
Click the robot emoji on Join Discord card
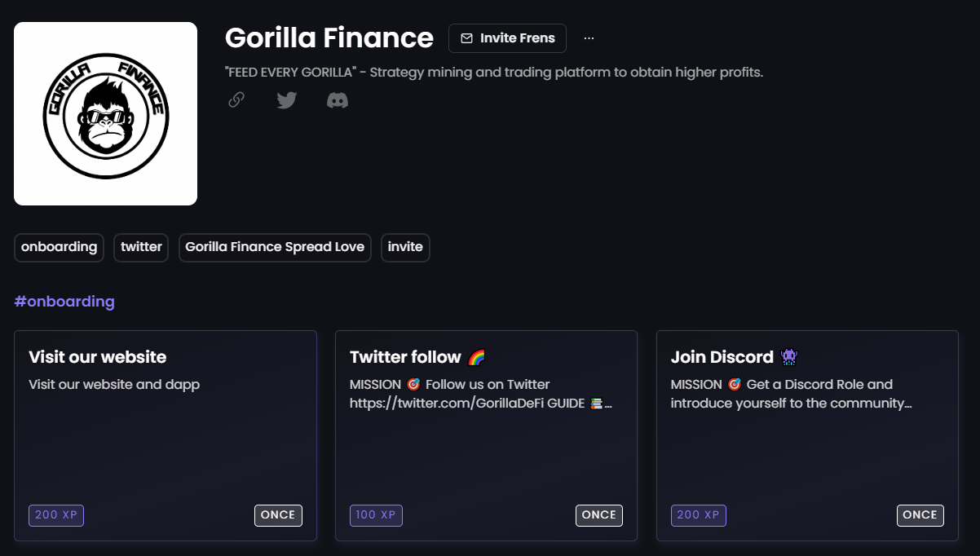pos(788,356)
